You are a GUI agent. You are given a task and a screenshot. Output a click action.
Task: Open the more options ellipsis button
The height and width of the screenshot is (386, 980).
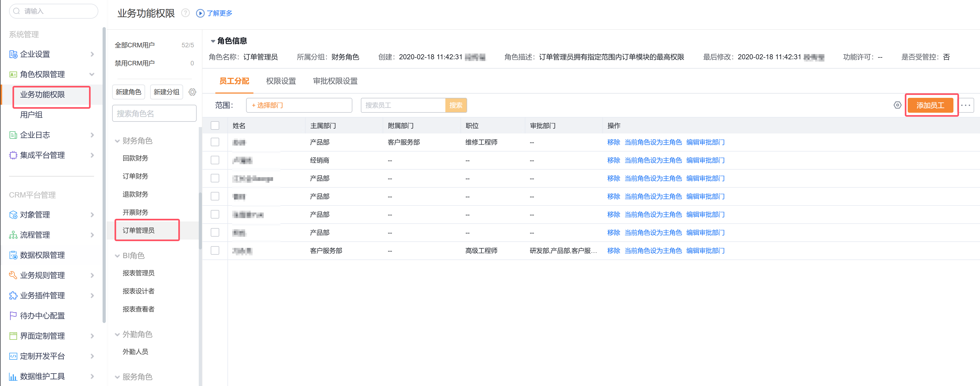(x=966, y=106)
